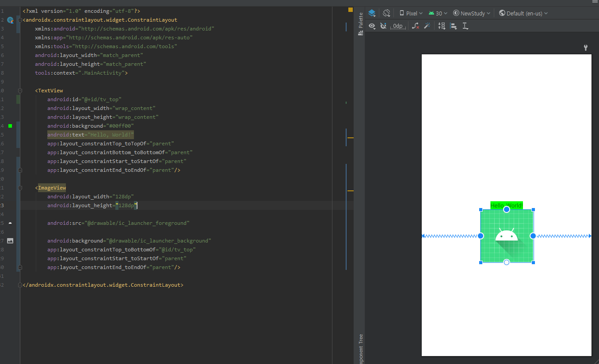Image resolution: width=599 pixels, height=364 pixels.
Task: Click the xml version declaration line
Action: (x=81, y=11)
